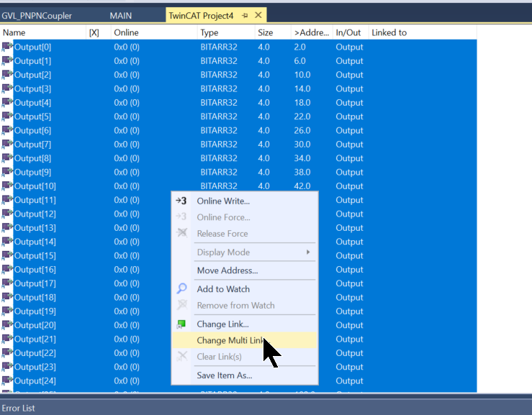Open the Display Mode submenu arrow
This screenshot has width=532, height=415.
tap(307, 252)
